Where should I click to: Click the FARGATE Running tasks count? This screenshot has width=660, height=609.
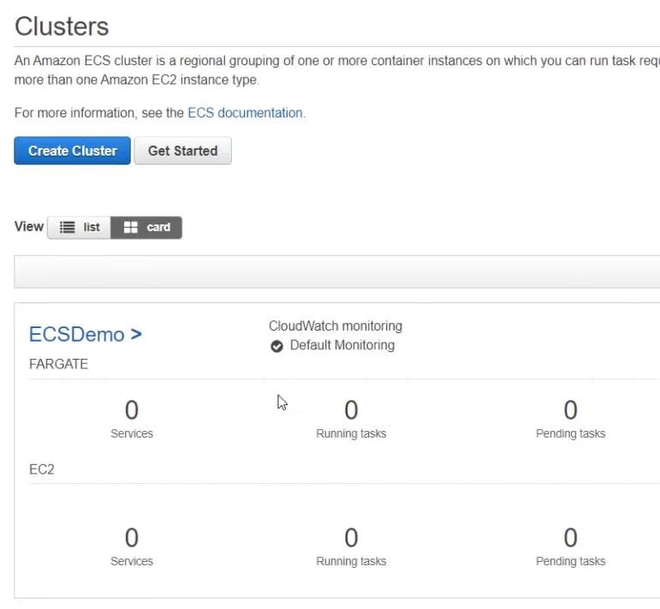click(351, 411)
